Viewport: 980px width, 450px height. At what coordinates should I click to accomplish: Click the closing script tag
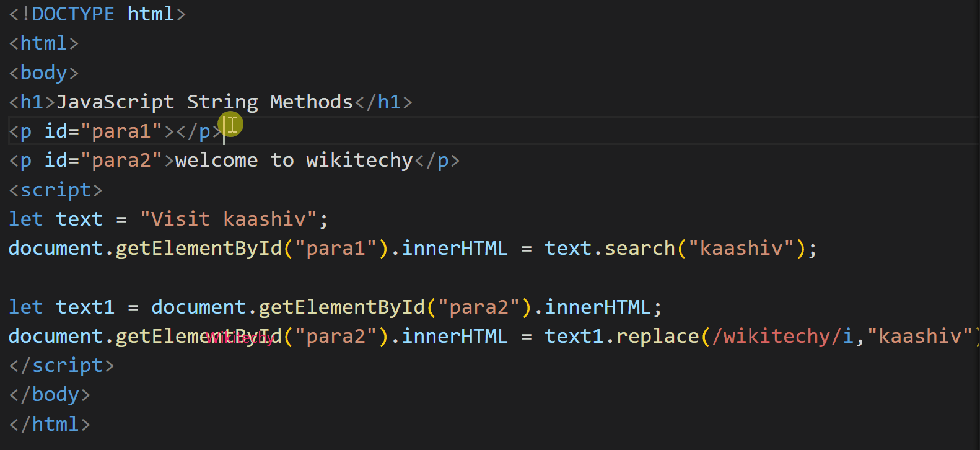tap(62, 366)
